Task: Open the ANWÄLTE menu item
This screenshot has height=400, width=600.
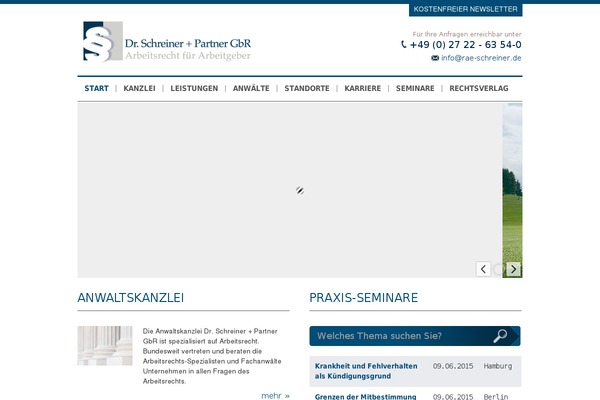Action: 251,88
